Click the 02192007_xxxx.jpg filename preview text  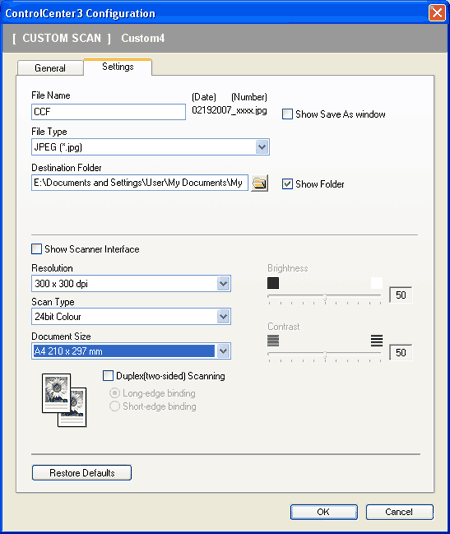(x=229, y=110)
